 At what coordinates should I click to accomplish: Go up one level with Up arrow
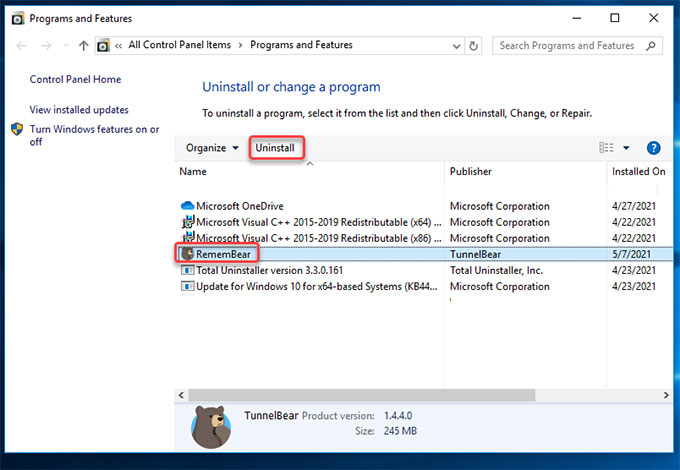tap(84, 46)
